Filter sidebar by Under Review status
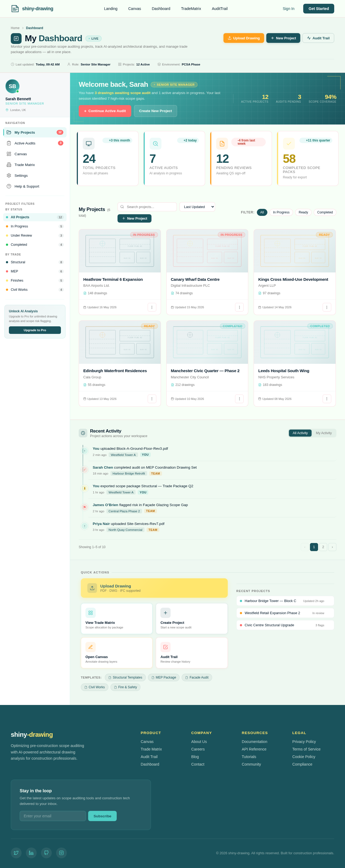Image resolution: width=345 pixels, height=868 pixels. pyautogui.click(x=35, y=236)
